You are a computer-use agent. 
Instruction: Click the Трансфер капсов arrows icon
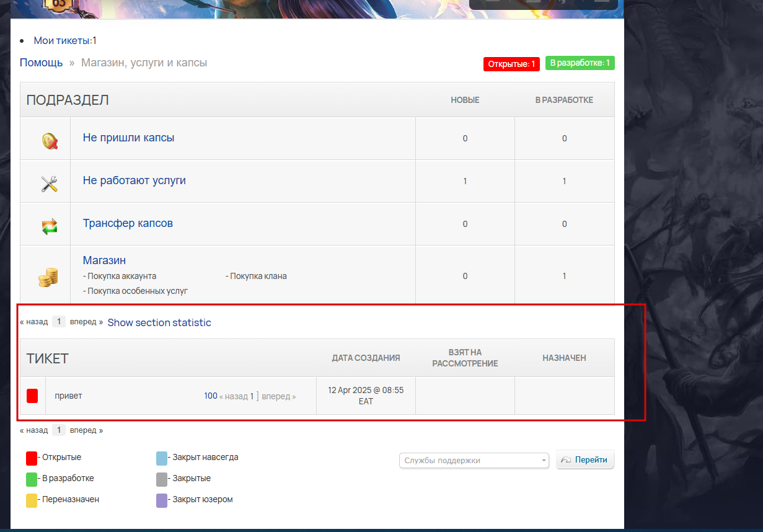click(x=50, y=226)
